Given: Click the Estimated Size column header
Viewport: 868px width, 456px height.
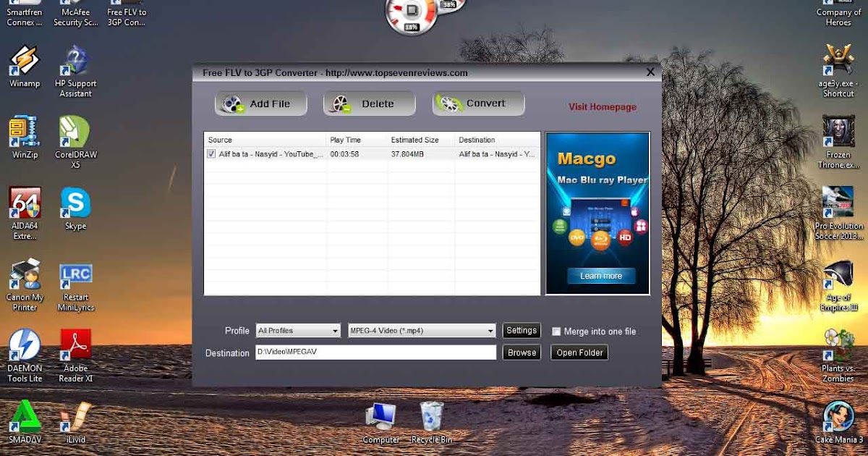Looking at the screenshot, I should (x=422, y=140).
